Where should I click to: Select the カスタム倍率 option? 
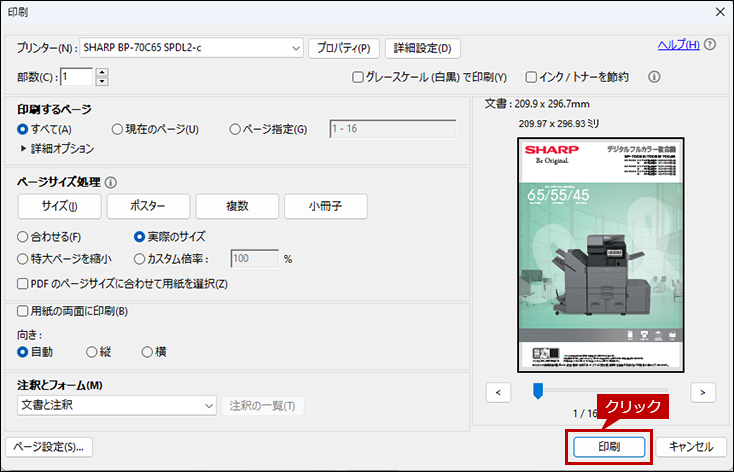(x=139, y=259)
